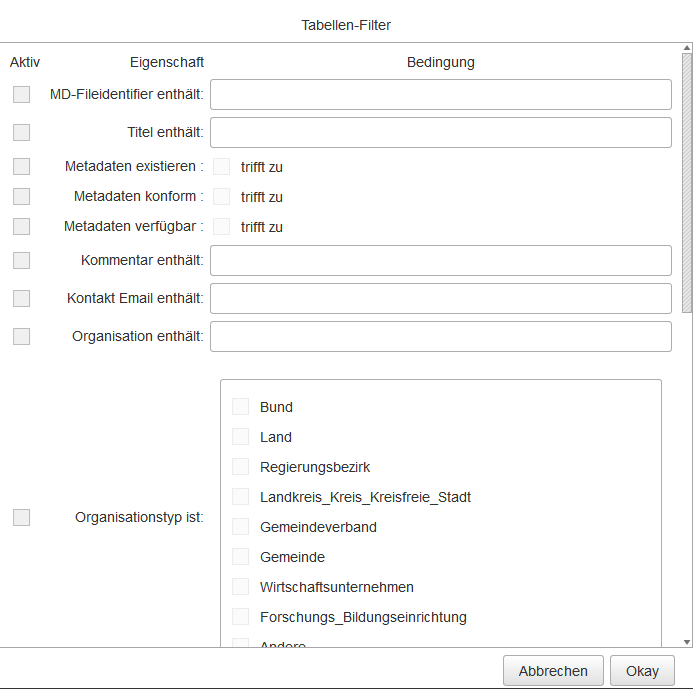This screenshot has width=693, height=689.
Task: Check 'trifft zu' for Metadaten verfügbar
Action: coord(222,227)
